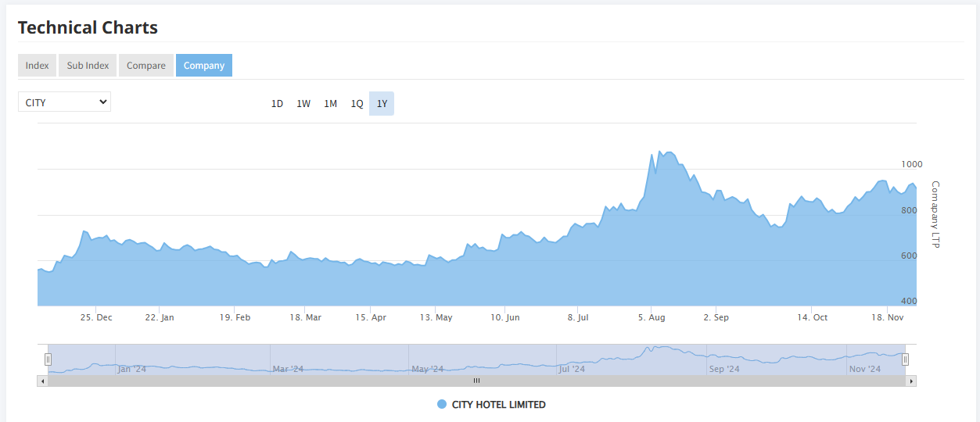This screenshot has height=422, width=980.
Task: Click the 18. Mar axis label
Action: point(305,318)
